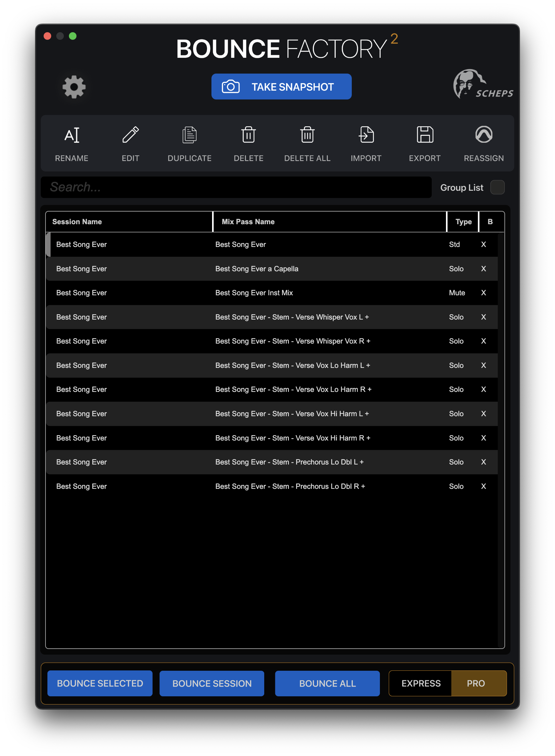Delete the selected mix pass
555x756 pixels.
pos(248,143)
